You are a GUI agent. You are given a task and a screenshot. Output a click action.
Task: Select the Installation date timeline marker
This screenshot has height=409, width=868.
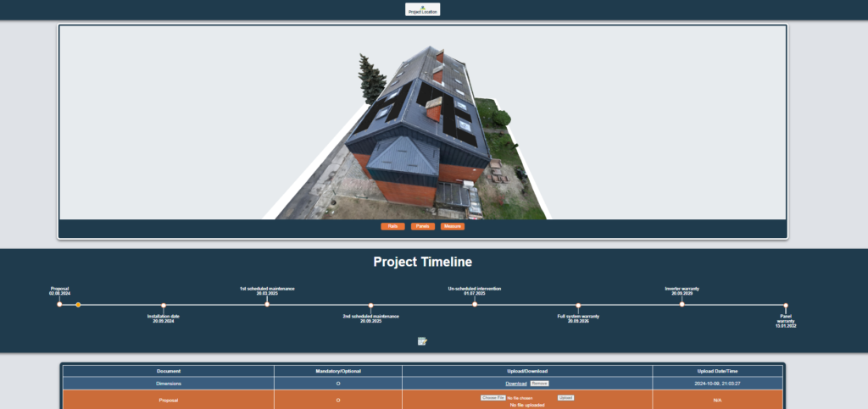point(164,305)
